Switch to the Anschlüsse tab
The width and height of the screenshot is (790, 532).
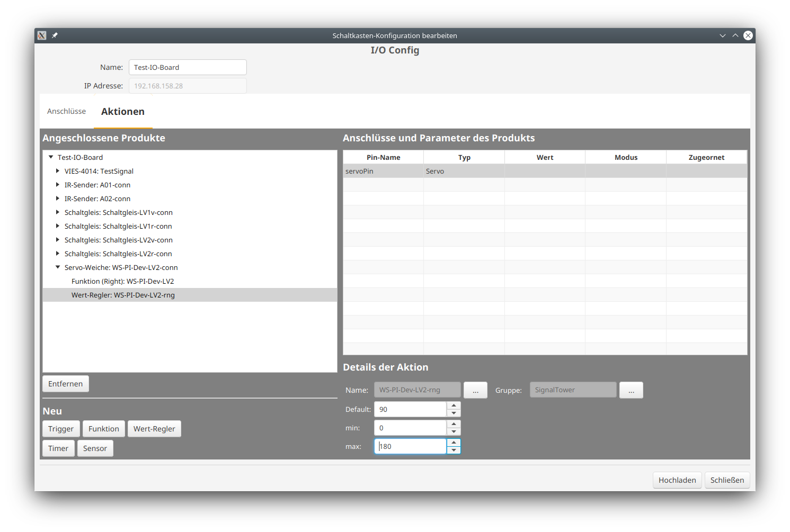tap(66, 111)
